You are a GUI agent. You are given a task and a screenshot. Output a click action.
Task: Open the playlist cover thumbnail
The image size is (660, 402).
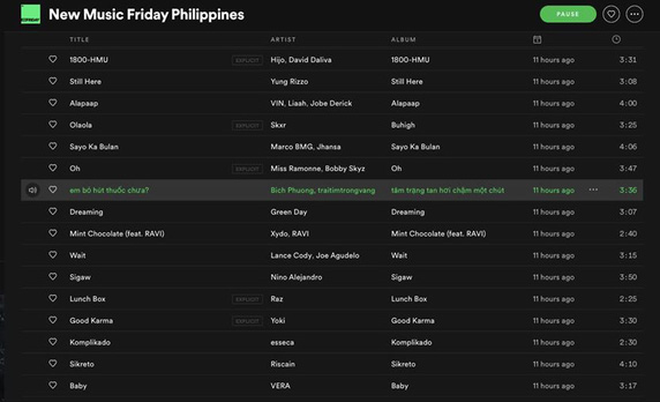[x=31, y=14]
